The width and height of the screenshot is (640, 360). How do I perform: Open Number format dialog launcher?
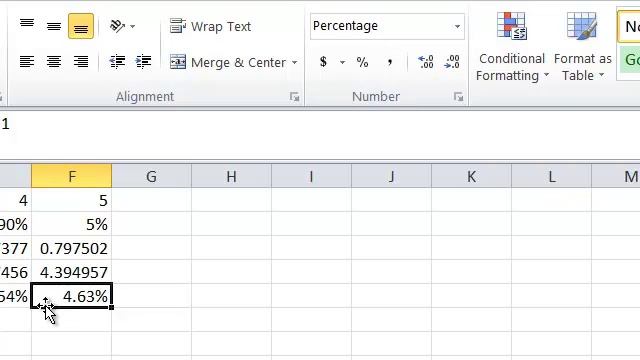point(458,97)
